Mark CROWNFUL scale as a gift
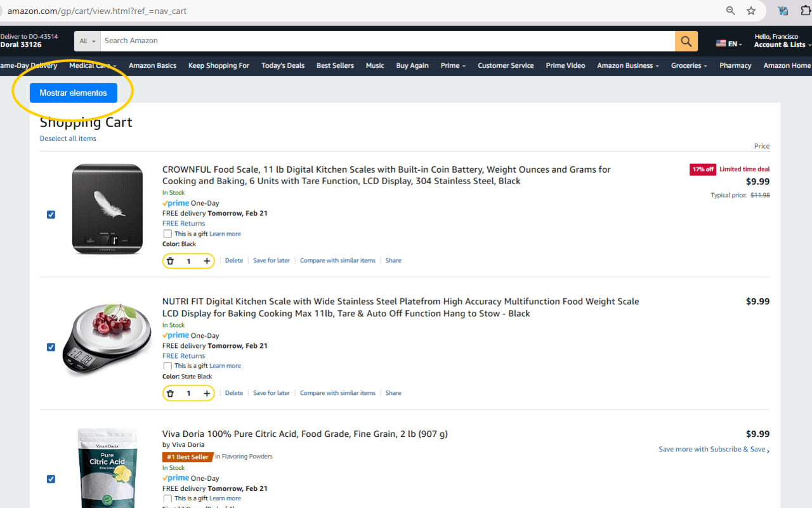Image resolution: width=812 pixels, height=508 pixels. point(167,234)
